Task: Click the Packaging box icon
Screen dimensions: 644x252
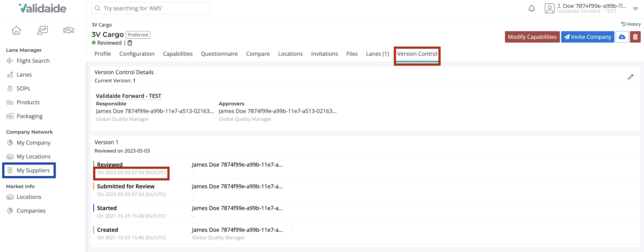Action: coord(10,116)
